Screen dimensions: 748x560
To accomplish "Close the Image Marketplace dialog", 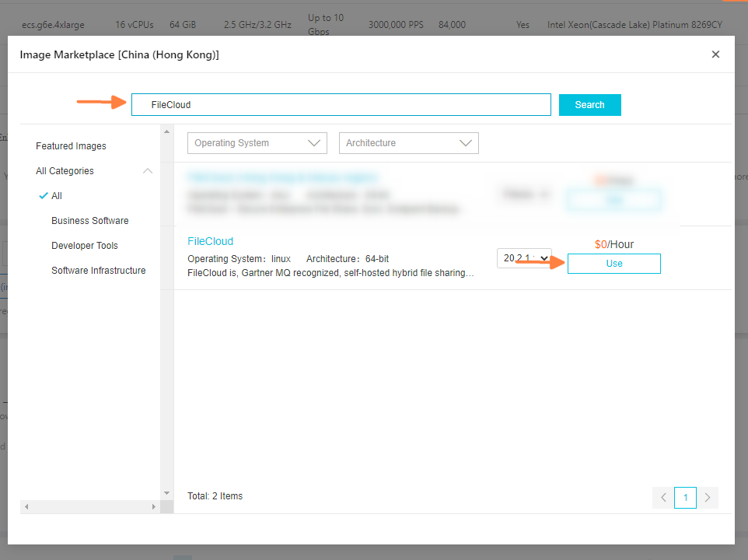I will [715, 54].
